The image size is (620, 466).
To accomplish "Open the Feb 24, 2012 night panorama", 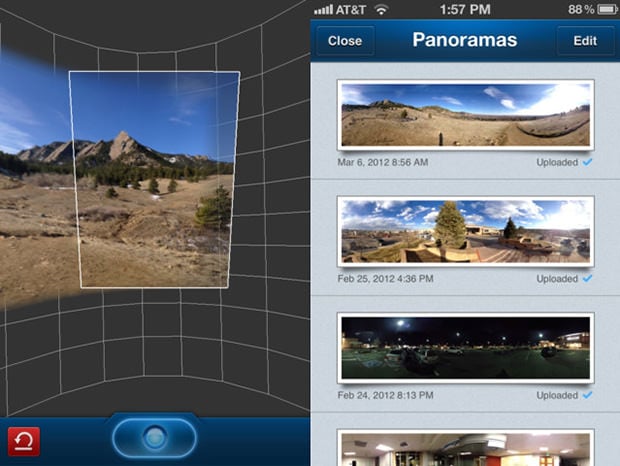I will tap(466, 348).
